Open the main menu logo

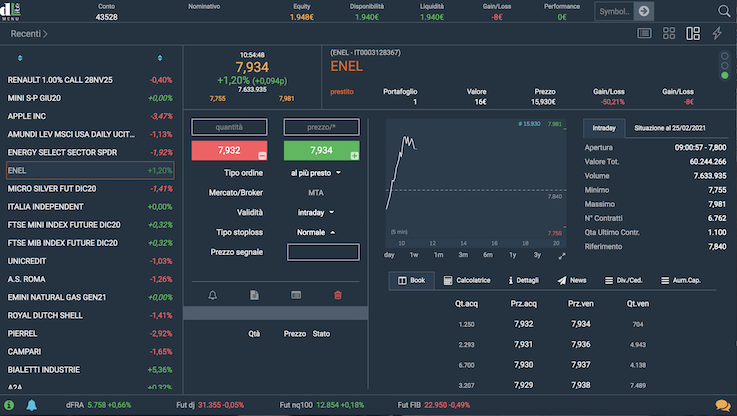point(10,10)
